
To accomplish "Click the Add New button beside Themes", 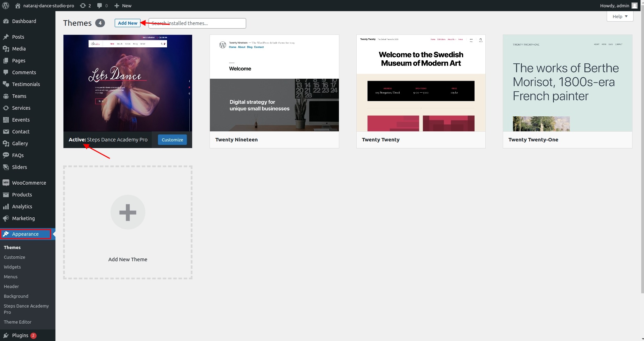I will pos(128,23).
